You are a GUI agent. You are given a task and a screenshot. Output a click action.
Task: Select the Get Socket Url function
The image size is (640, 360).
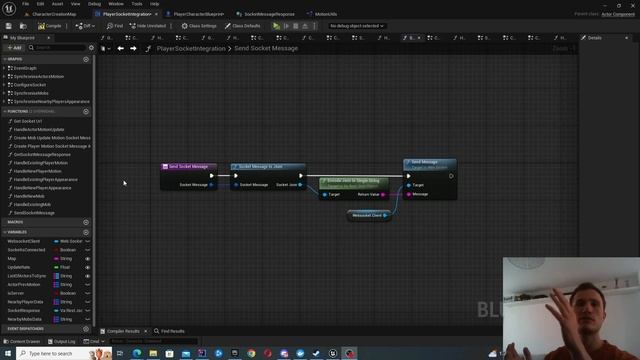[x=27, y=121]
